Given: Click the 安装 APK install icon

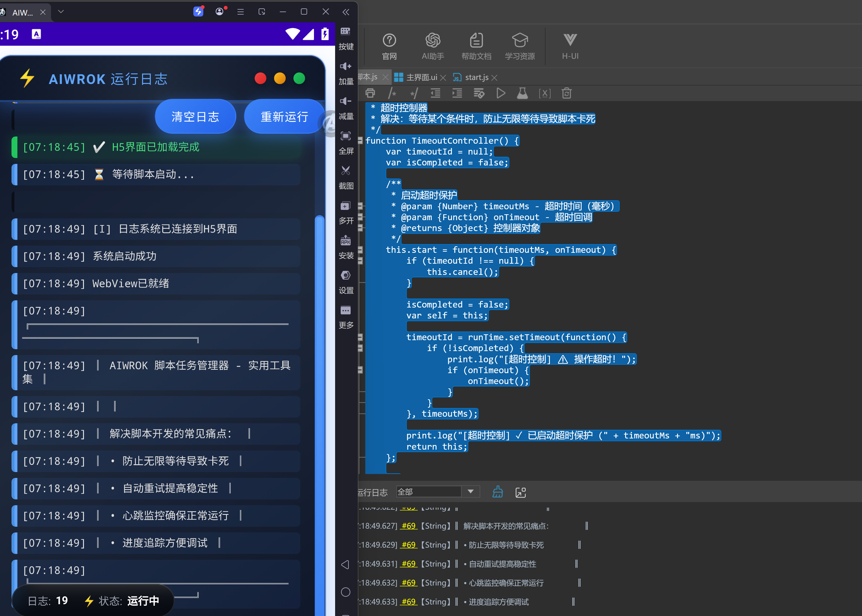Looking at the screenshot, I should (345, 240).
